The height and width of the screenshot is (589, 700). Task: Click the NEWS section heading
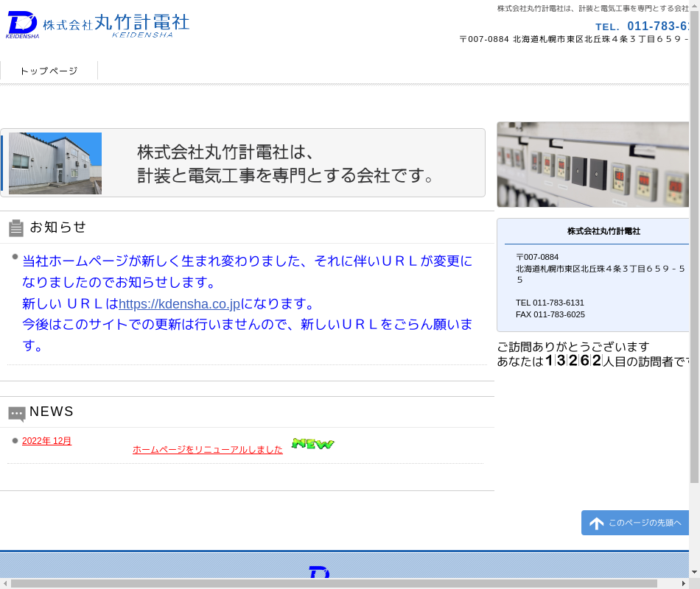[x=52, y=412]
